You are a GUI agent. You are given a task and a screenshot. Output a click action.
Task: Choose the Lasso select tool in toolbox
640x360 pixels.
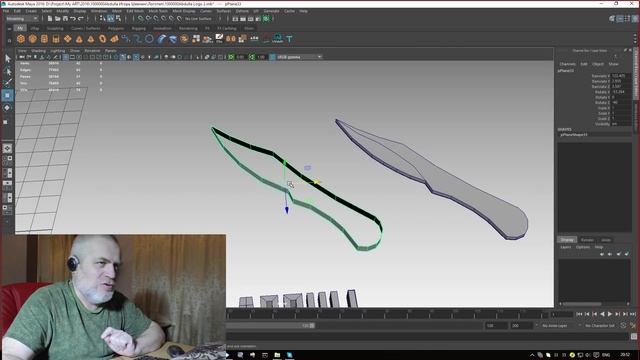coord(7,71)
